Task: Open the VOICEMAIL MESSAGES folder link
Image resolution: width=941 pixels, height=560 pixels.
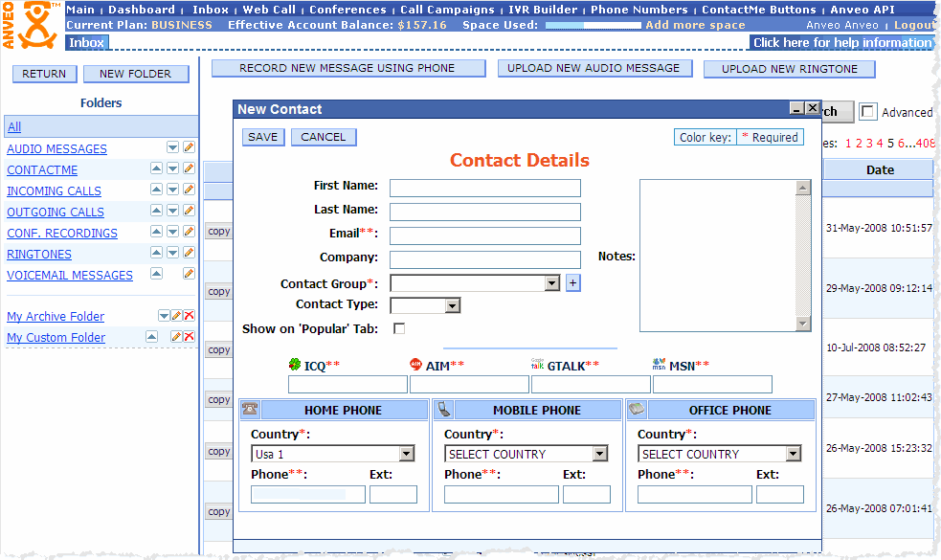Action: [x=70, y=275]
